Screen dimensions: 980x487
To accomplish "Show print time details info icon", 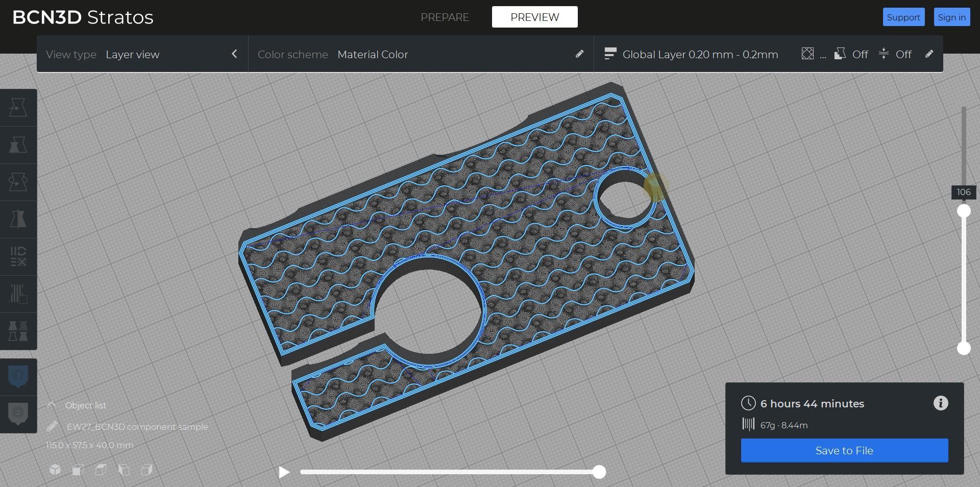I will coord(941,403).
